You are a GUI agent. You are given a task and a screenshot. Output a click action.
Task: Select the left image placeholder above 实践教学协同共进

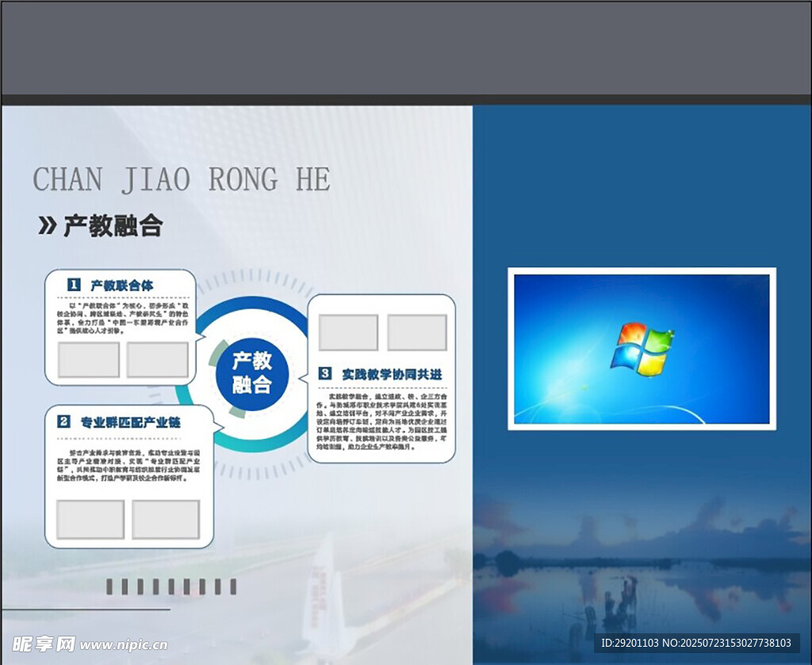coord(348,332)
